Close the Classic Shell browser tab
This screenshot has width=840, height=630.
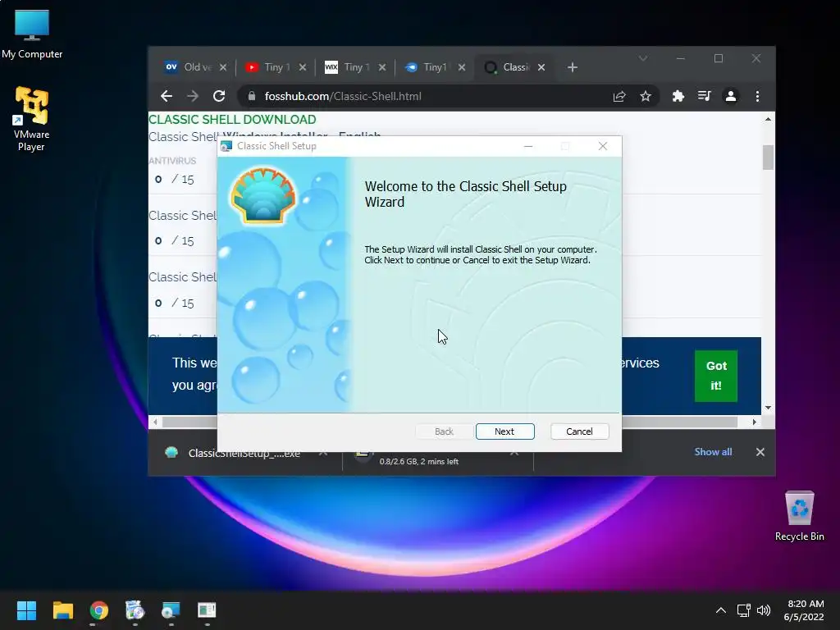[541, 67]
